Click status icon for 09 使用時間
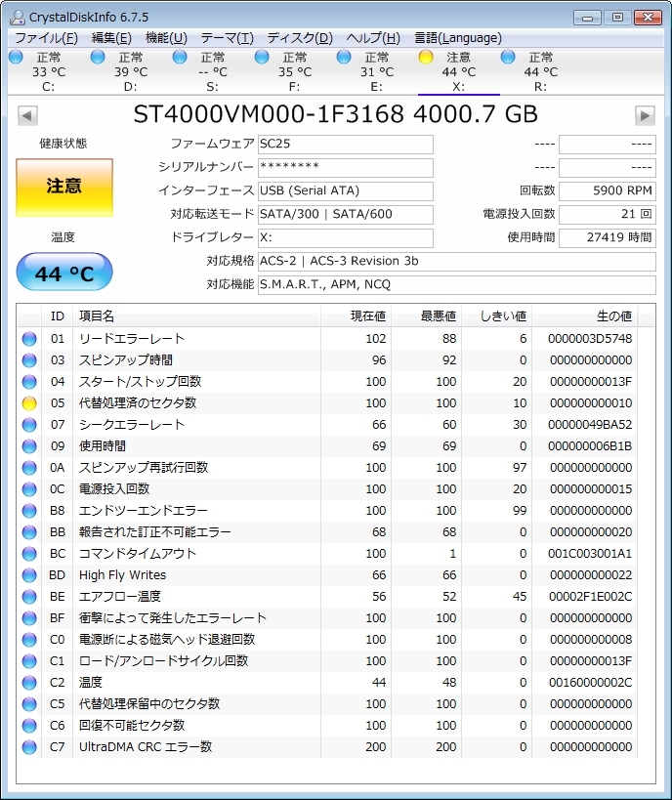 (29, 446)
